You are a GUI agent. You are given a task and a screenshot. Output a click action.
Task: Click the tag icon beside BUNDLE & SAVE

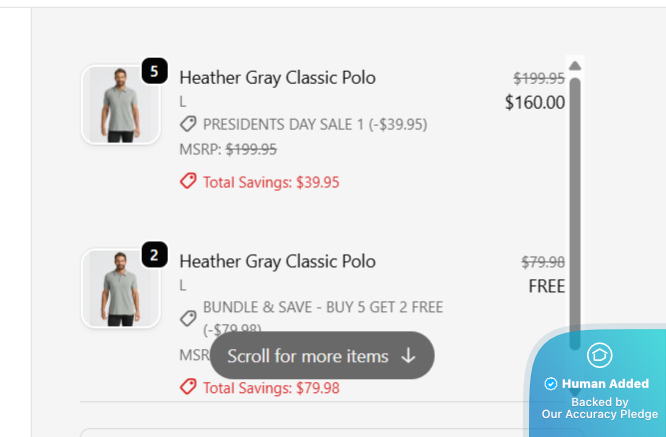pyautogui.click(x=188, y=318)
